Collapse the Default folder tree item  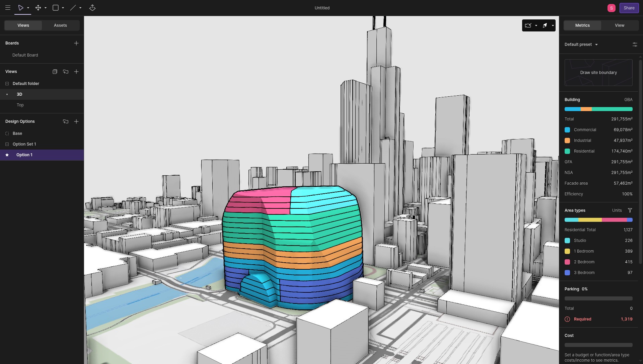pos(7,83)
